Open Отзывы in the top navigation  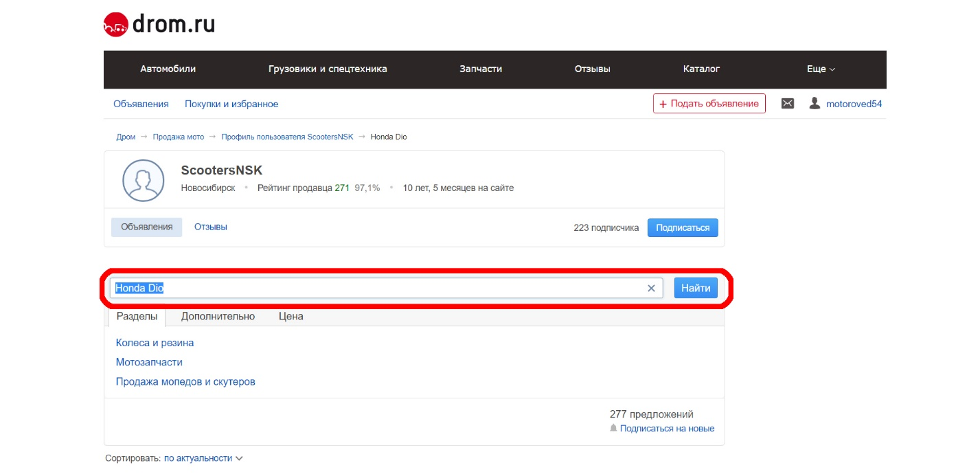coord(592,69)
